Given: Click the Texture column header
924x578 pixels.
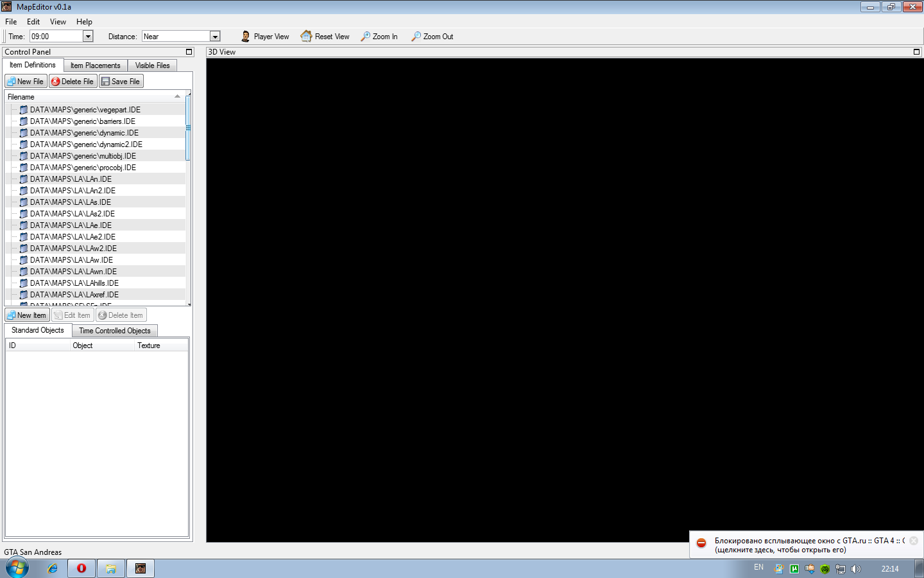Looking at the screenshot, I should tap(162, 346).
